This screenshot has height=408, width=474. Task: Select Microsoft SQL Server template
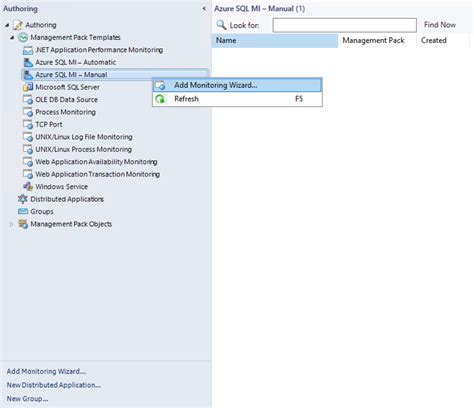pos(67,87)
